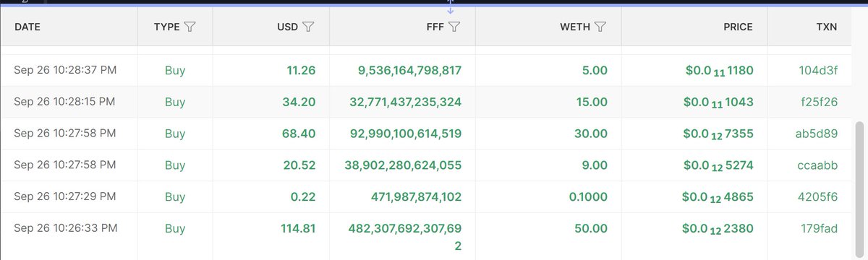Click Buy type in the f25f26 row
The image size is (868, 260).
pyautogui.click(x=175, y=102)
